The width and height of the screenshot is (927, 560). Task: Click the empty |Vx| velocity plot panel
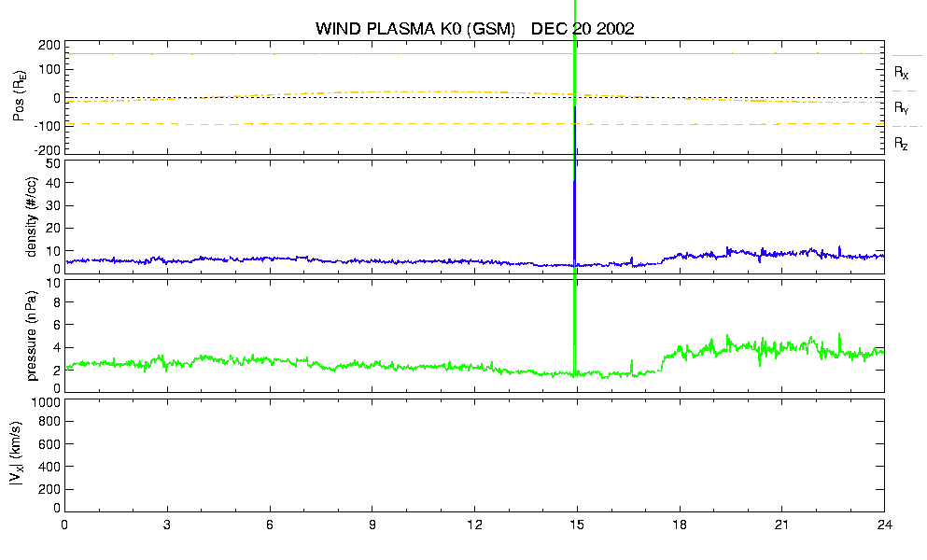click(474, 455)
